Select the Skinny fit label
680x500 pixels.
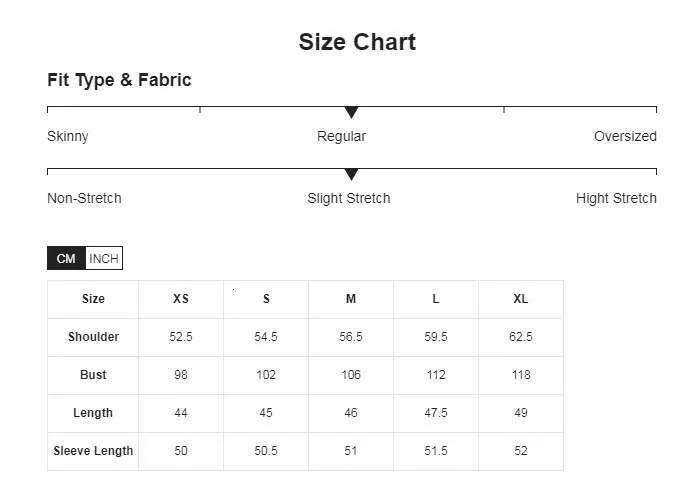tap(68, 136)
